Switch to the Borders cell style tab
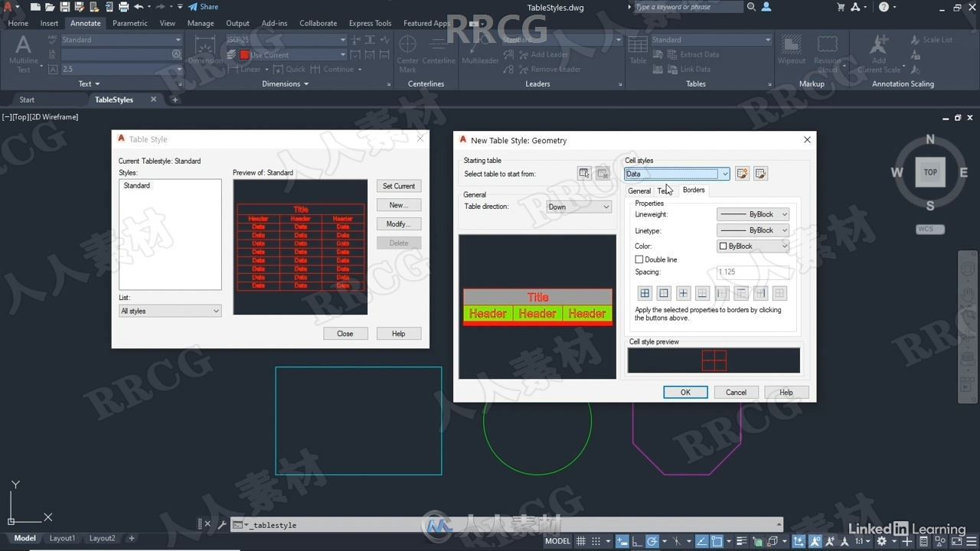This screenshot has width=980, height=551. pyautogui.click(x=694, y=190)
